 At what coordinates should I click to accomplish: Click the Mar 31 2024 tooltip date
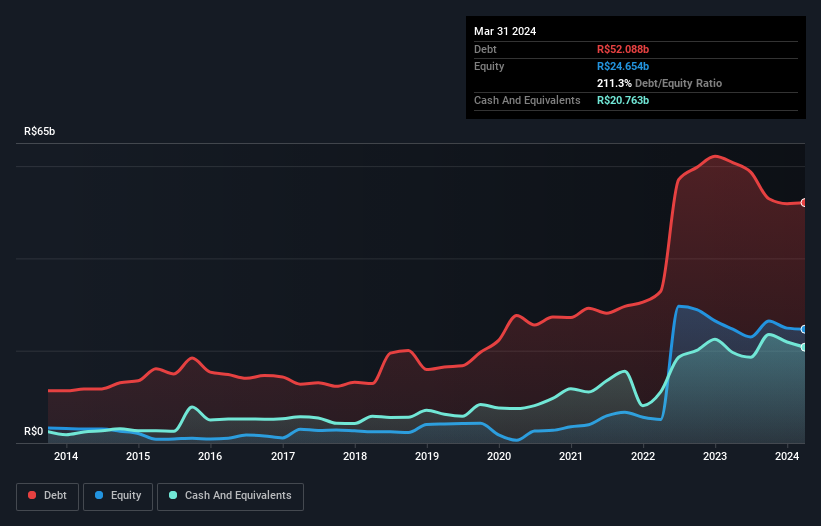pos(505,31)
